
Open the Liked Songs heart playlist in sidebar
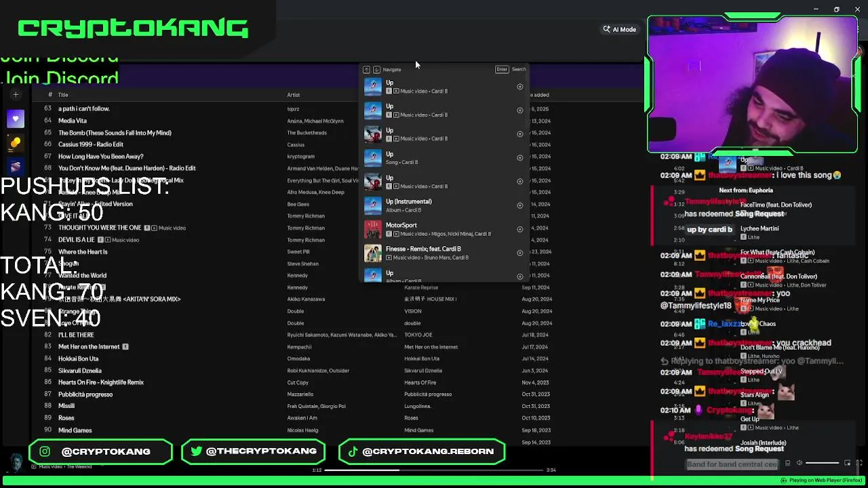(16, 119)
